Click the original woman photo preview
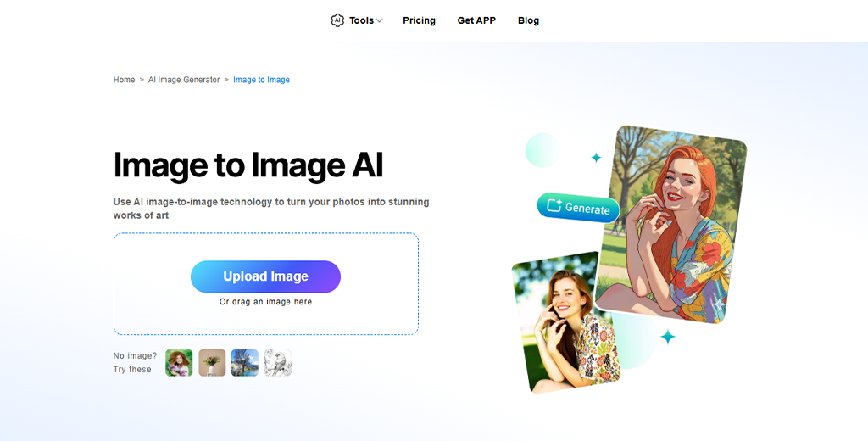Image resolution: width=868 pixels, height=441 pixels. [565, 323]
